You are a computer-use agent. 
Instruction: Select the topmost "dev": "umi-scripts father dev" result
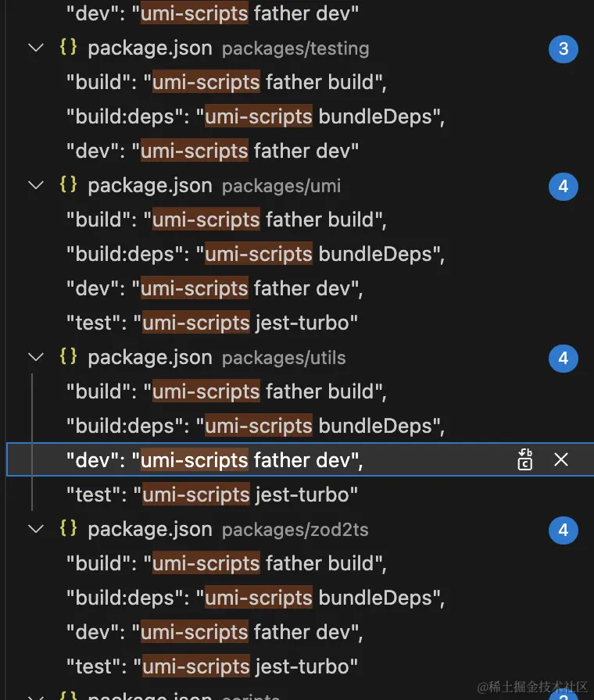point(212,13)
